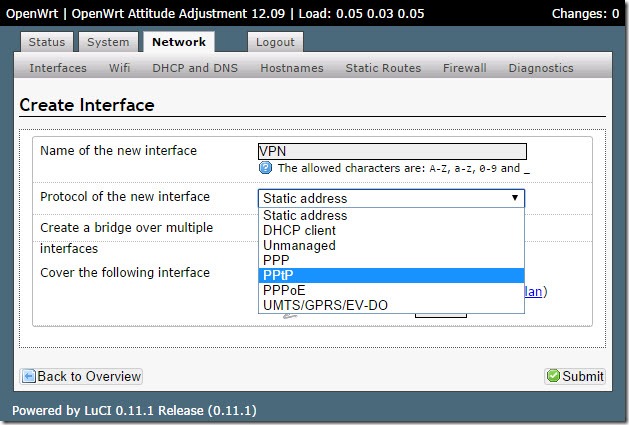Viewport: 629px width, 425px height.
Task: Choose Static address in the protocol list
Action: (x=391, y=216)
